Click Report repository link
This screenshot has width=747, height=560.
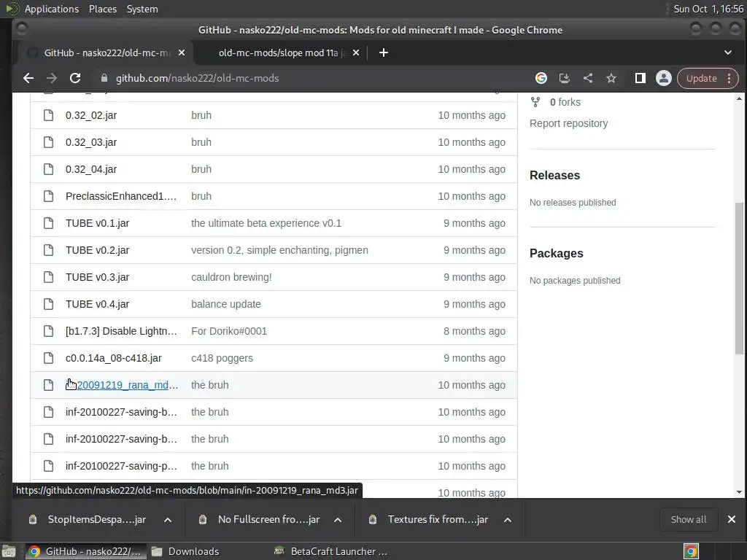click(569, 123)
